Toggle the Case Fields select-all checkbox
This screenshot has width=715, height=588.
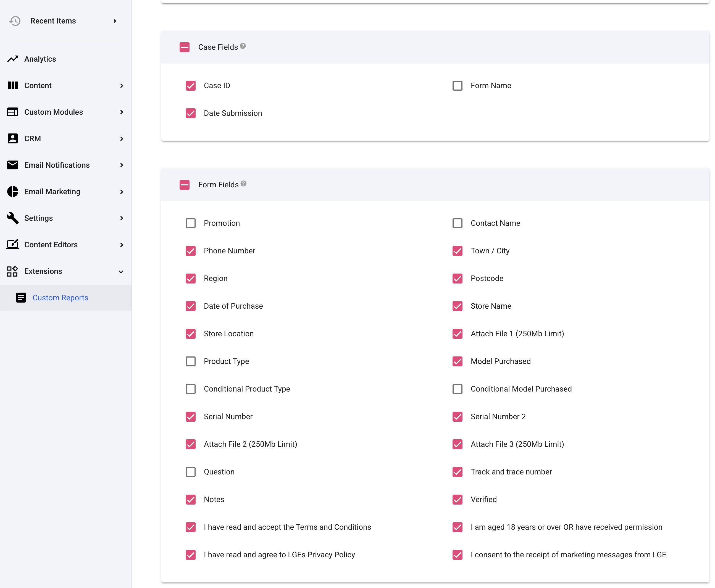click(185, 47)
